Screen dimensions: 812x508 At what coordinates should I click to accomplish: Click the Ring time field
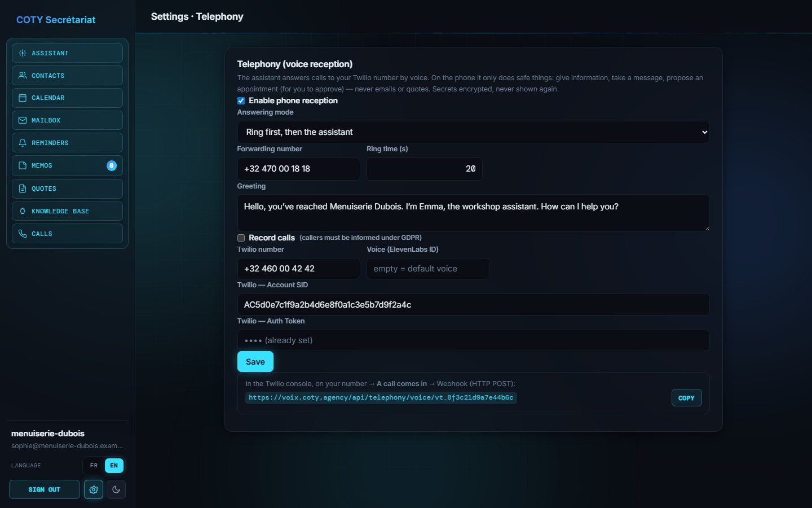[425, 169]
